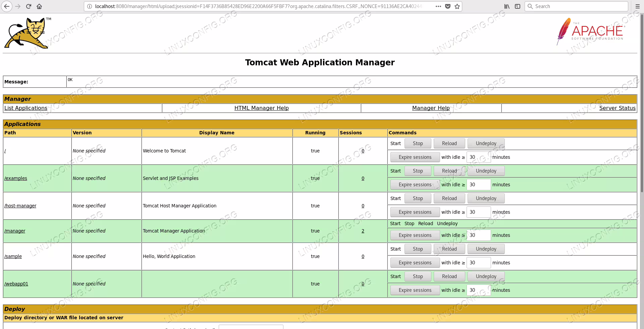Viewport: 644px width, 329px height.
Task: Undeploy the /webapp01 application
Action: pos(486,276)
